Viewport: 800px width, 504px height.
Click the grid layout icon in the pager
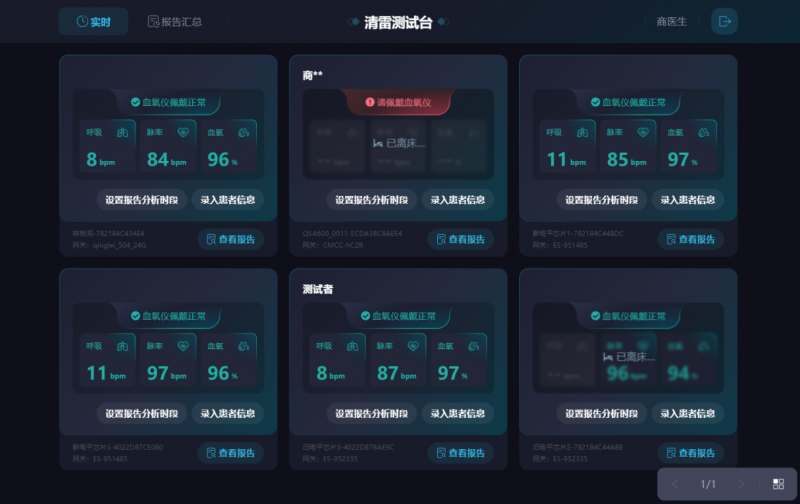click(778, 484)
